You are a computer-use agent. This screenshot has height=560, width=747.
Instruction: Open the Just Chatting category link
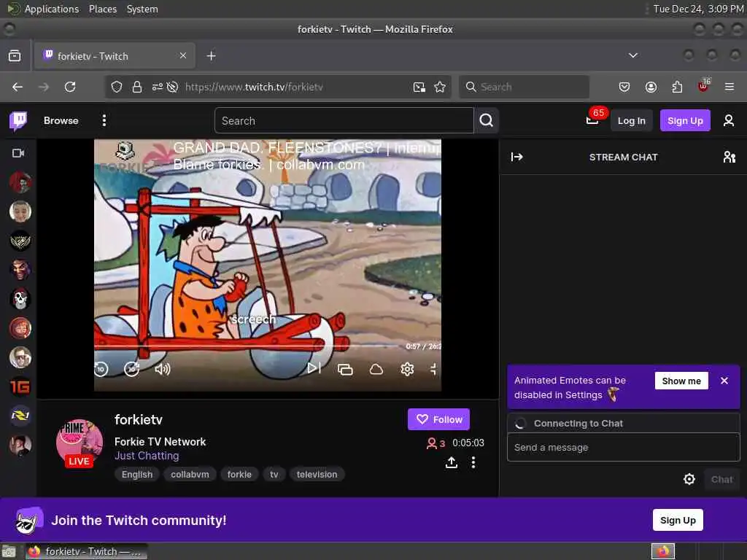(x=147, y=456)
